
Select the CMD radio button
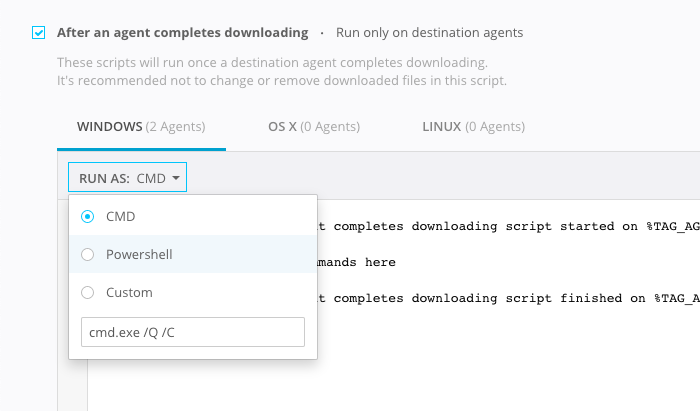[x=87, y=216]
